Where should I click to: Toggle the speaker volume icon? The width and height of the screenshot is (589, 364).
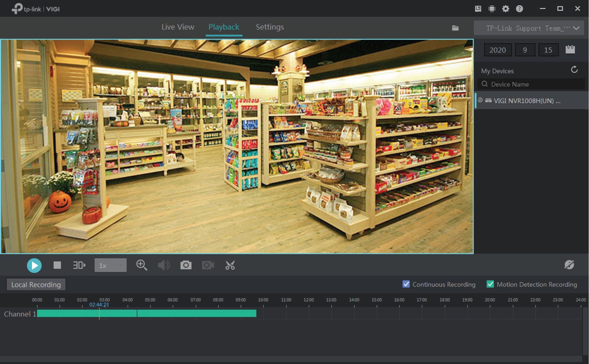[164, 265]
